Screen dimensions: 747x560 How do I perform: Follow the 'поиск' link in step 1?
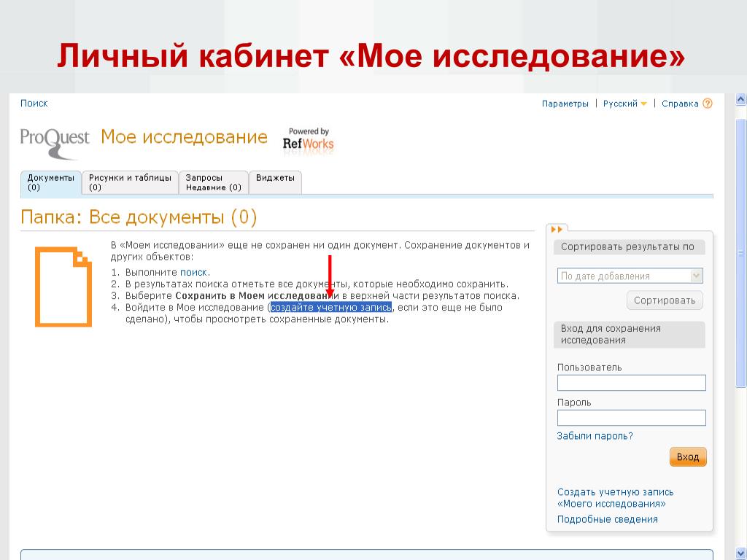(193, 273)
